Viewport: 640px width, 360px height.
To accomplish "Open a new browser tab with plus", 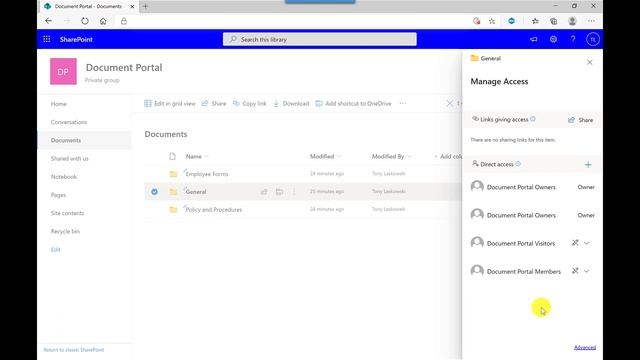I will [x=145, y=6].
